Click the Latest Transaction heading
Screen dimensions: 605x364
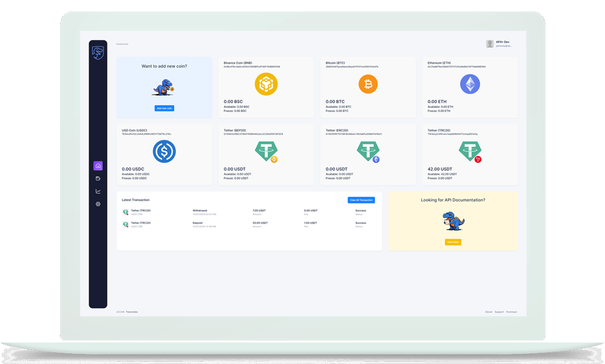[136, 200]
